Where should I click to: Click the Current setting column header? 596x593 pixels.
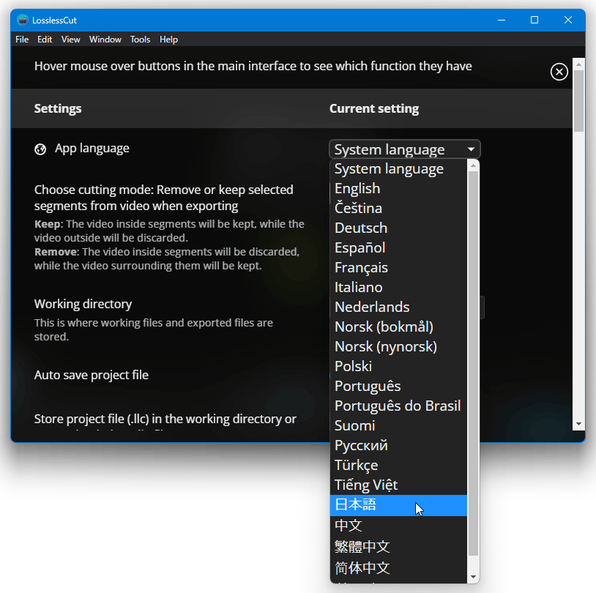(374, 109)
